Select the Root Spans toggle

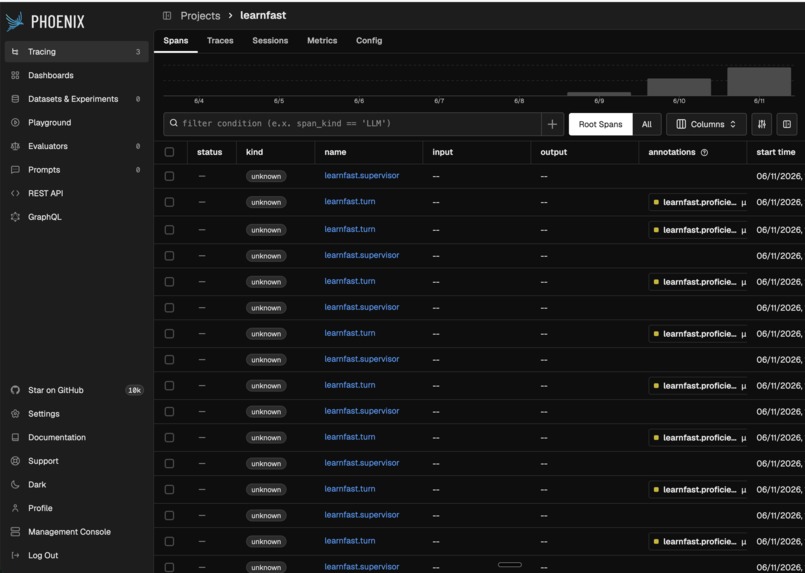tap(601, 124)
